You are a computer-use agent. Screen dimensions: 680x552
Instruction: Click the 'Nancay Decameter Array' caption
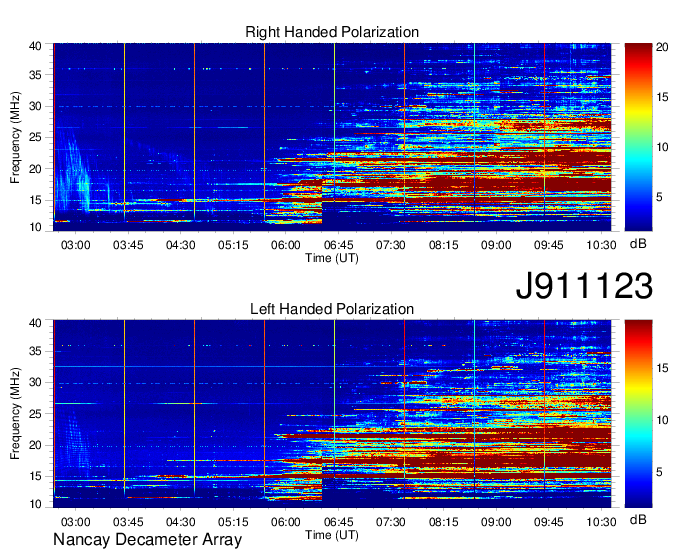click(x=147, y=540)
